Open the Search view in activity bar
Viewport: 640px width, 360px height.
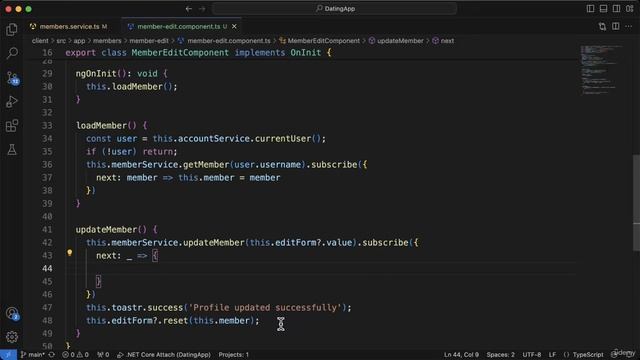(x=12, y=53)
